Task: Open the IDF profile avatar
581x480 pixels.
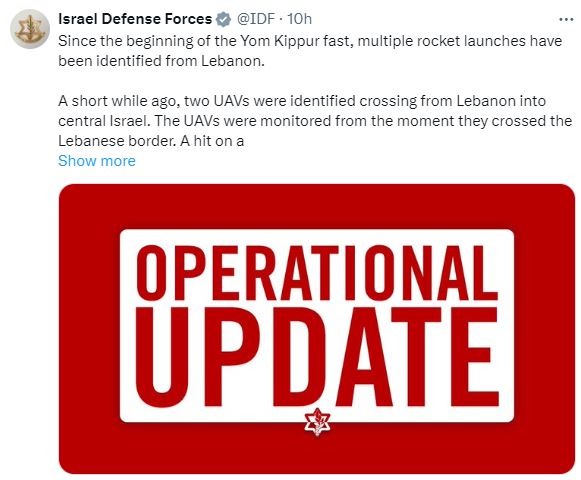Action: point(30,29)
